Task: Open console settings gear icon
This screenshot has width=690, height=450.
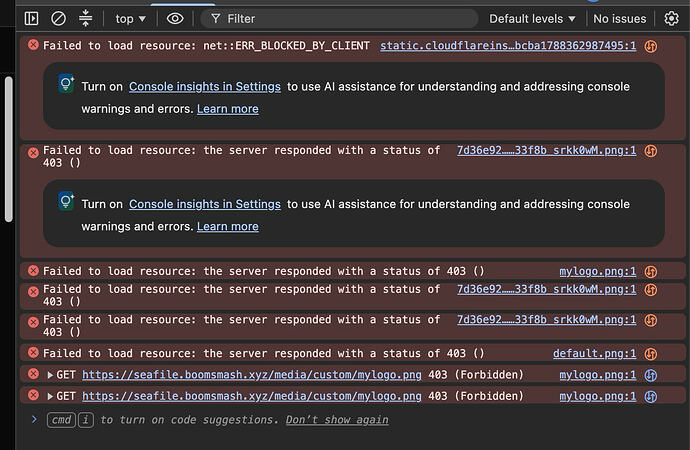Action: click(x=671, y=18)
